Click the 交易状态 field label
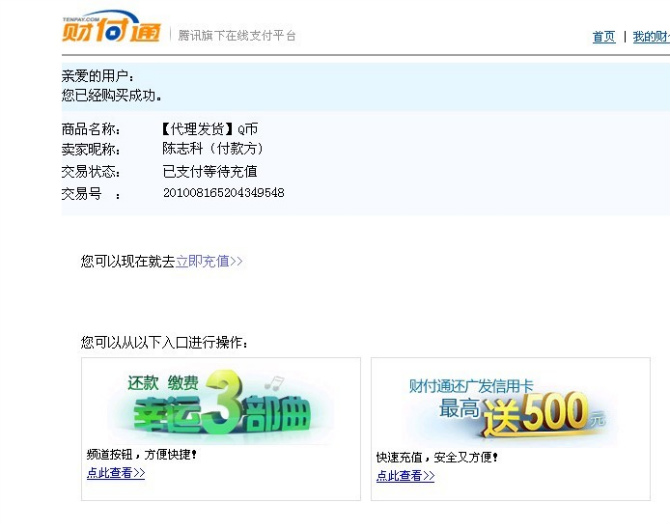670x524 pixels. pyautogui.click(x=91, y=171)
